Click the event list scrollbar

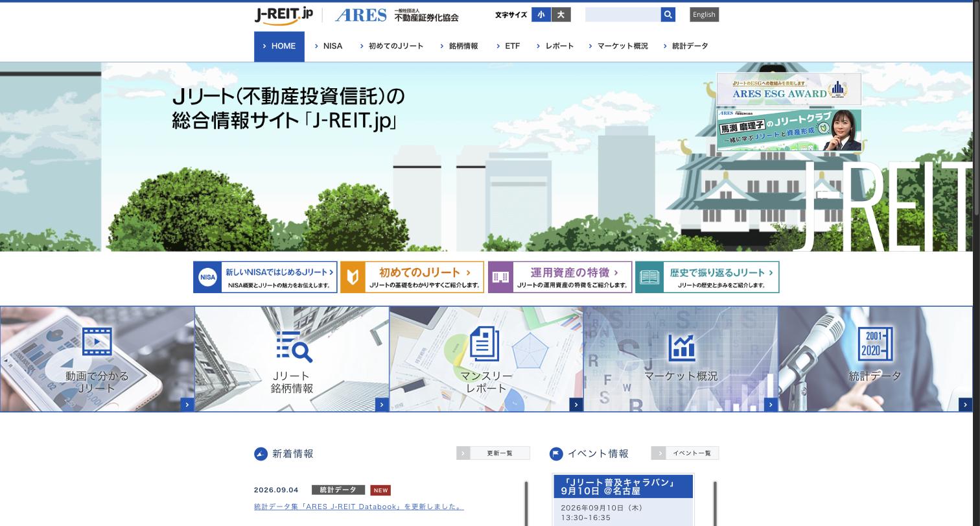click(x=715, y=503)
